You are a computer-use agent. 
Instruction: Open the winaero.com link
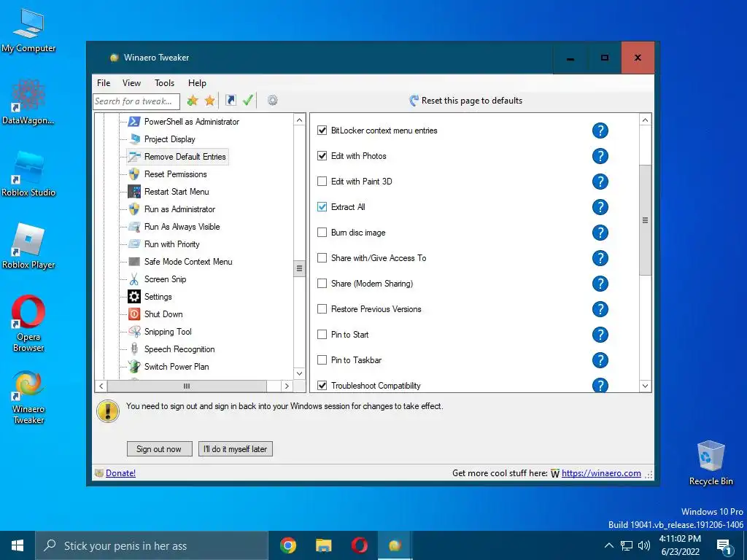(601, 472)
